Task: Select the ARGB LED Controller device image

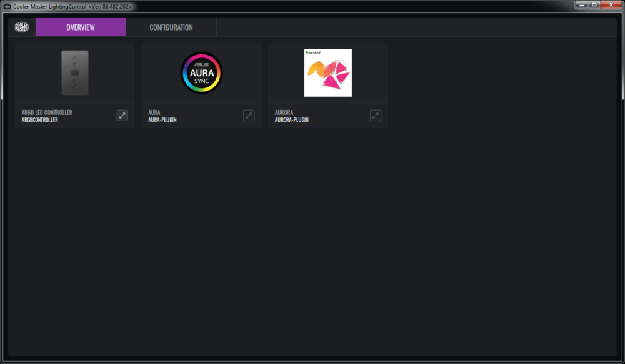Action: [x=75, y=72]
